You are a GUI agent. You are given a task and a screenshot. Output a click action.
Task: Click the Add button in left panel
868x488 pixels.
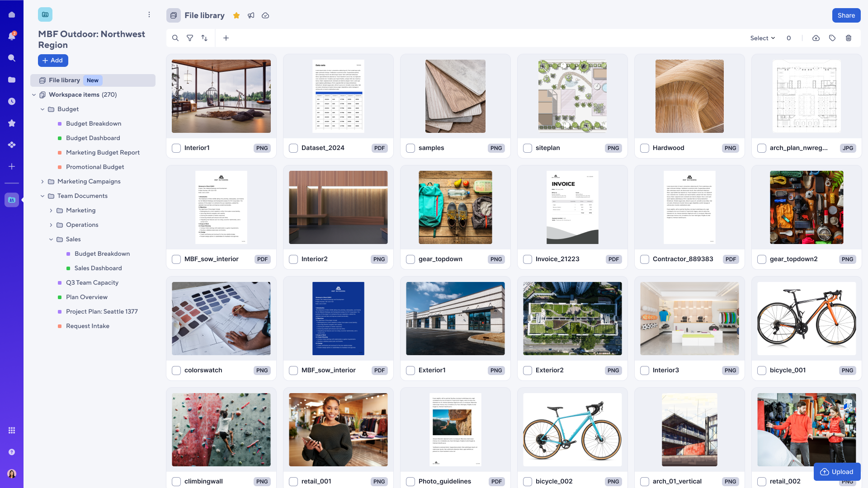click(52, 60)
